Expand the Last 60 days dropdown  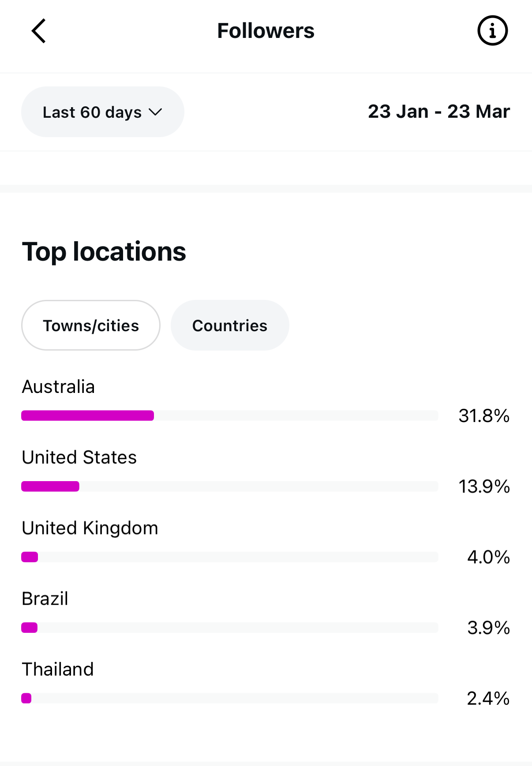click(102, 112)
